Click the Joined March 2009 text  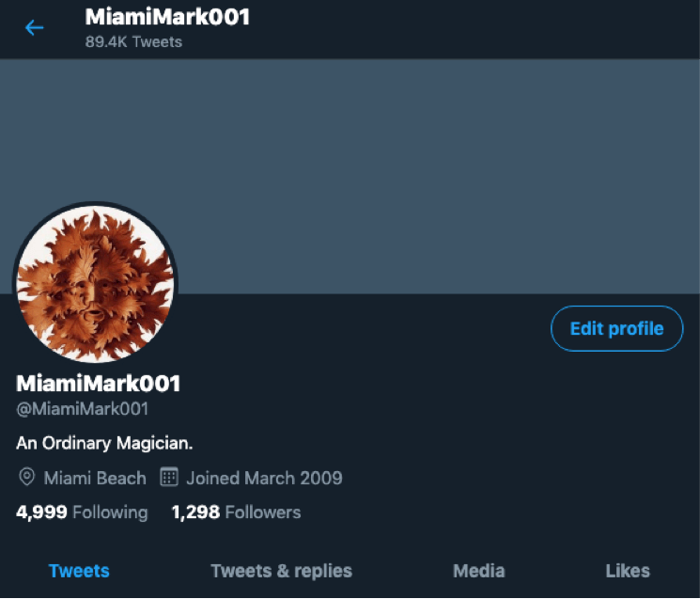coord(264,478)
